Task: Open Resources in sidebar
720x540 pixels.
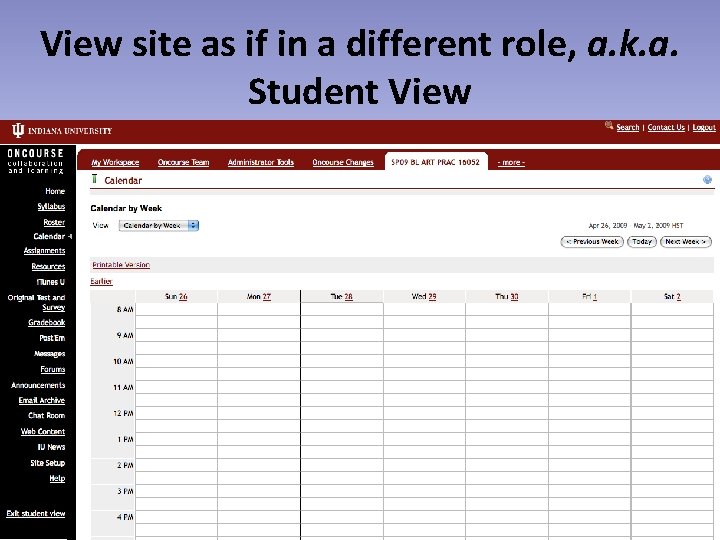Action: point(48,266)
